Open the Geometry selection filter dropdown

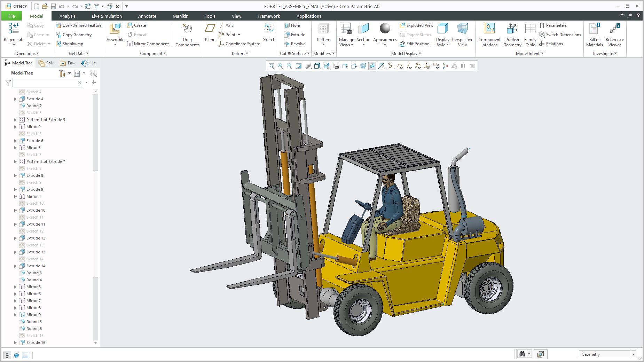click(x=633, y=354)
